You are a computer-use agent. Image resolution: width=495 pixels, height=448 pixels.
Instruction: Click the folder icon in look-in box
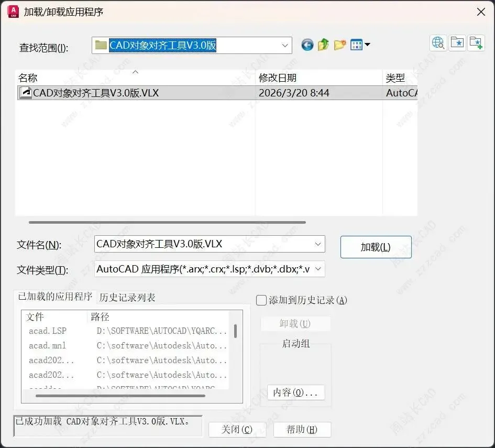(x=101, y=45)
